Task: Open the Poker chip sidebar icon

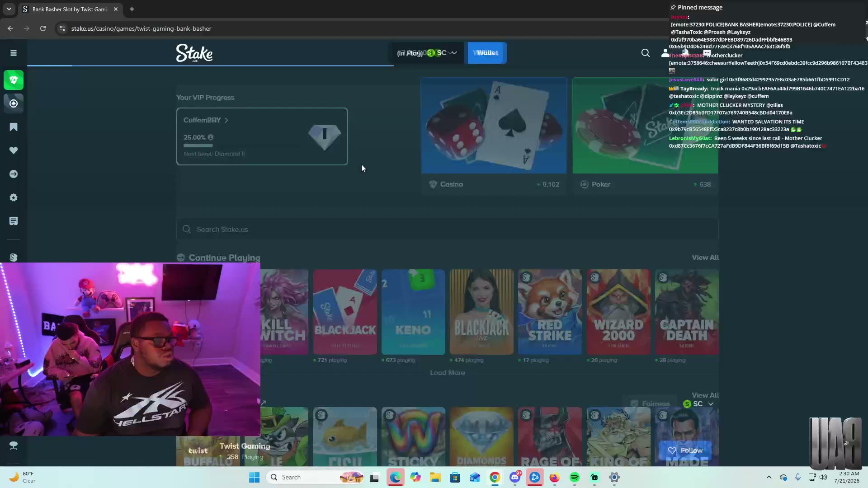Action: 14,103
